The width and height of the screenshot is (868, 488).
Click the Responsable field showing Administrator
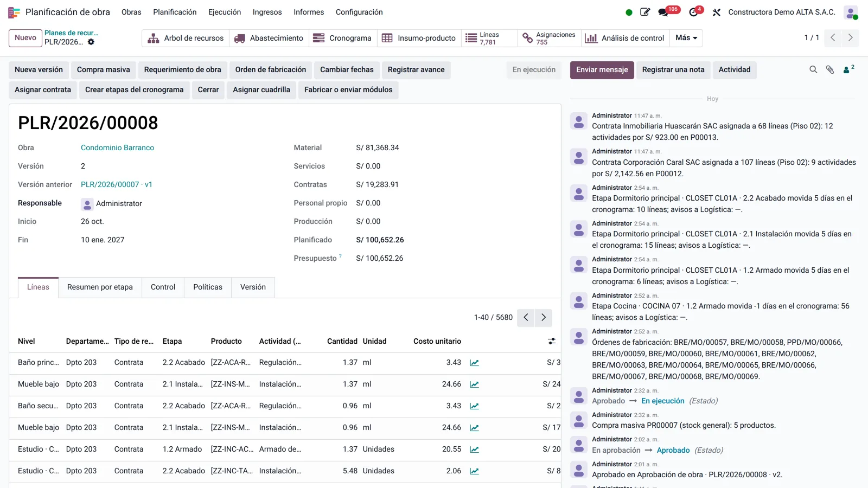112,203
